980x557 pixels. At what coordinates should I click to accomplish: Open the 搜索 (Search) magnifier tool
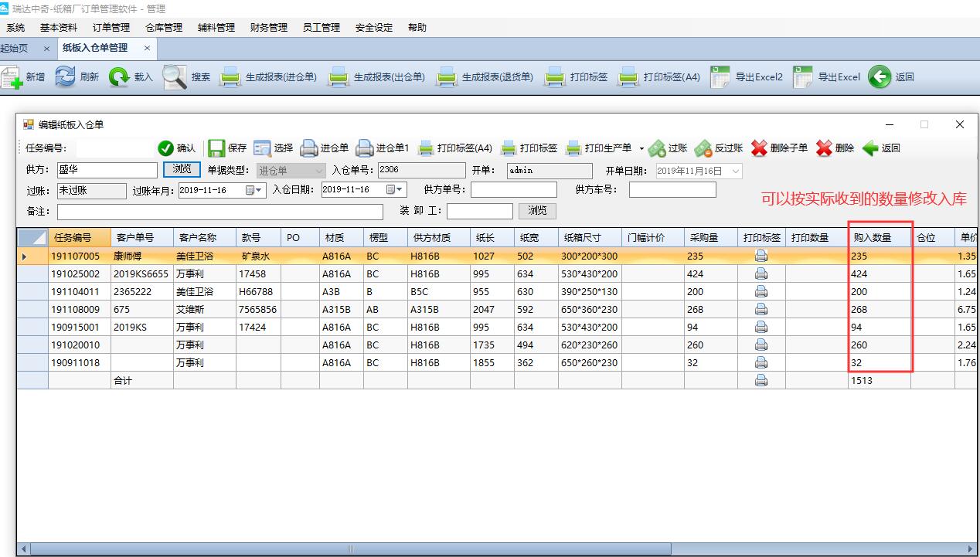[x=175, y=76]
